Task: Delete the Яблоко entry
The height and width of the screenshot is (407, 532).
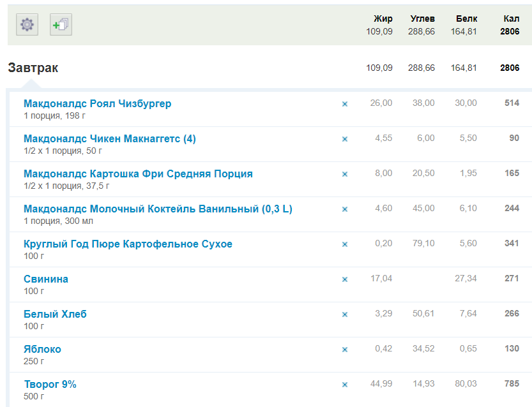Action: (345, 350)
